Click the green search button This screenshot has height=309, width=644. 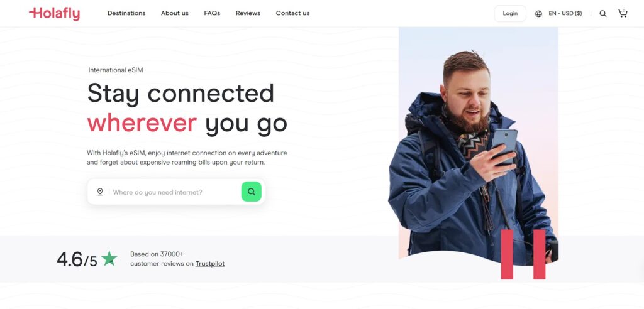252,192
